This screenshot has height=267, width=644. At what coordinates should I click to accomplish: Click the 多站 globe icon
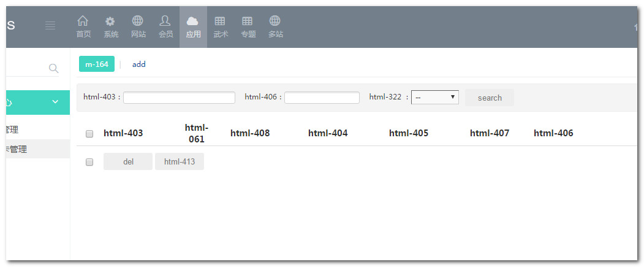tap(275, 22)
